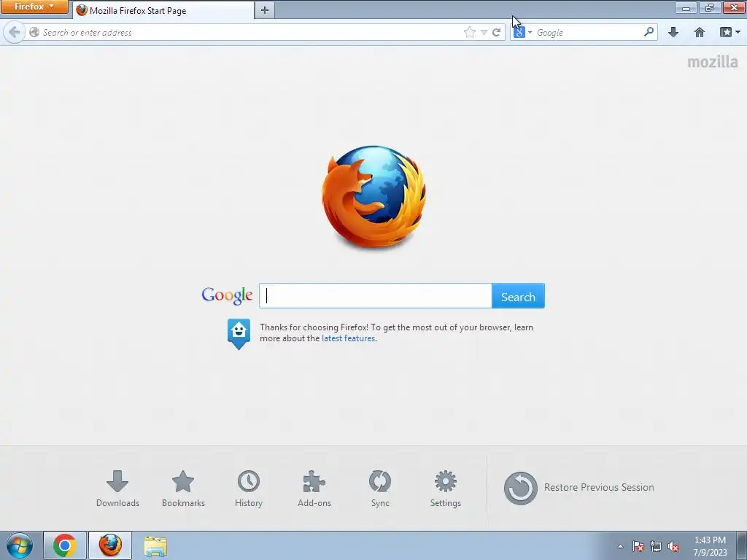Open the Downloads launcher icon
Image resolution: width=747 pixels, height=560 pixels.
pyautogui.click(x=117, y=489)
